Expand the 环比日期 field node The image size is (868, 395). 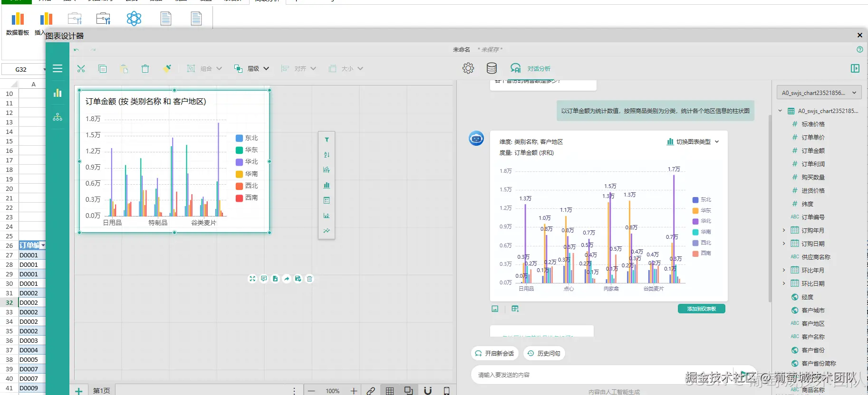[x=784, y=283]
